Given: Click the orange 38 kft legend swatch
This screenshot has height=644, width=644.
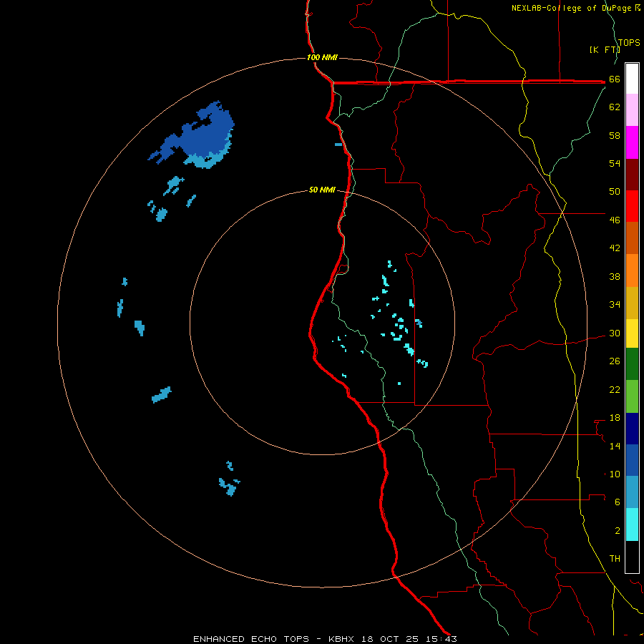Looking at the screenshot, I should tap(632, 270).
